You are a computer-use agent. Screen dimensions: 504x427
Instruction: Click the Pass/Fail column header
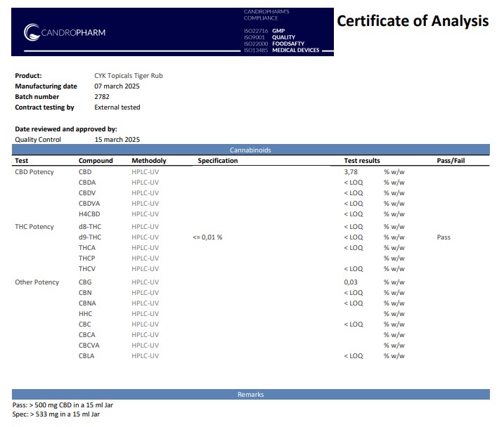pyautogui.click(x=451, y=161)
